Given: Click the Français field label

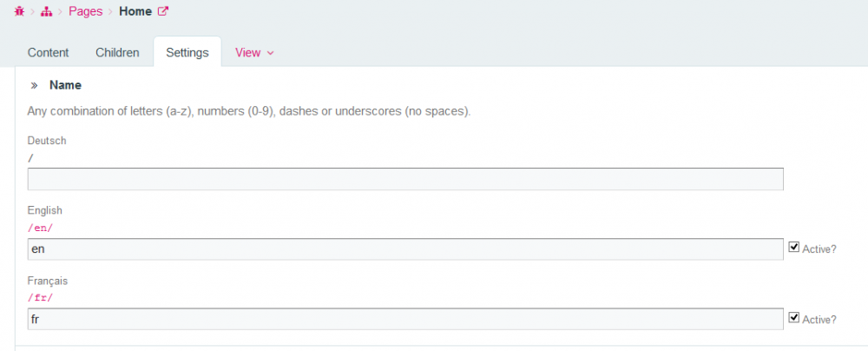Looking at the screenshot, I should [49, 281].
